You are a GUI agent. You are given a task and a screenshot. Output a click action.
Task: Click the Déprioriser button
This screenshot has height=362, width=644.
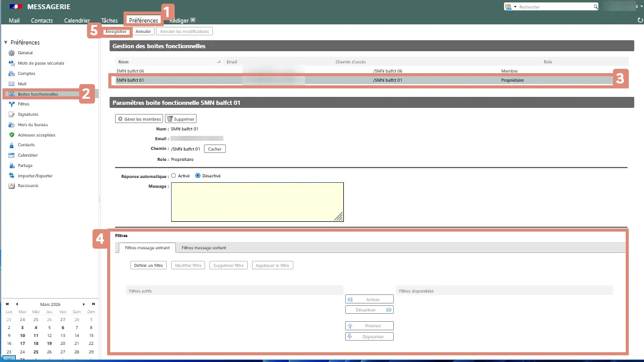(x=369, y=336)
